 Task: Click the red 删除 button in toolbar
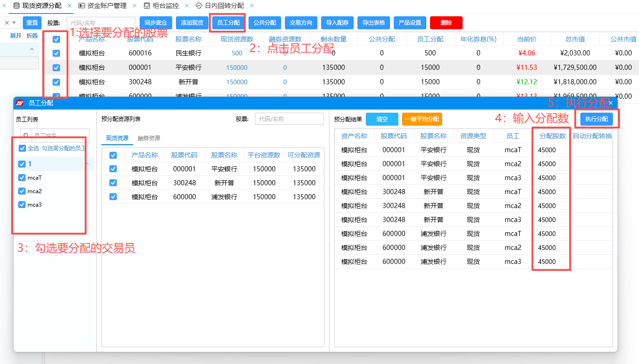pyautogui.click(x=446, y=23)
